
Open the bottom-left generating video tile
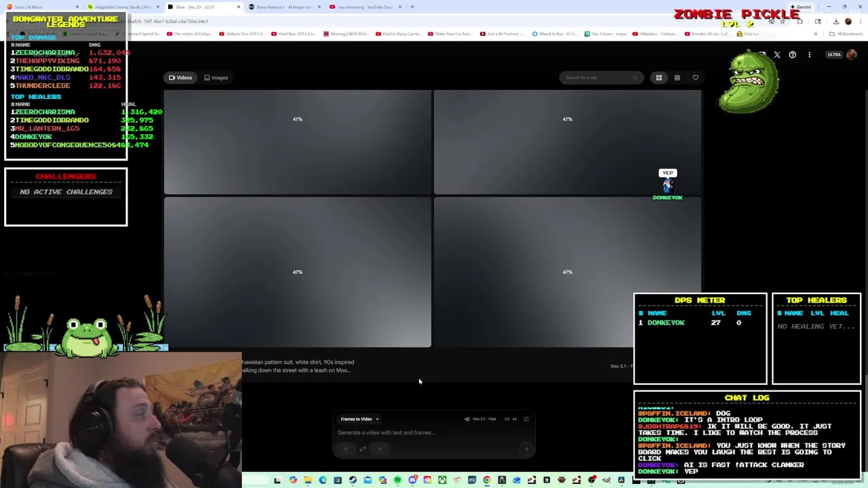pos(297,272)
